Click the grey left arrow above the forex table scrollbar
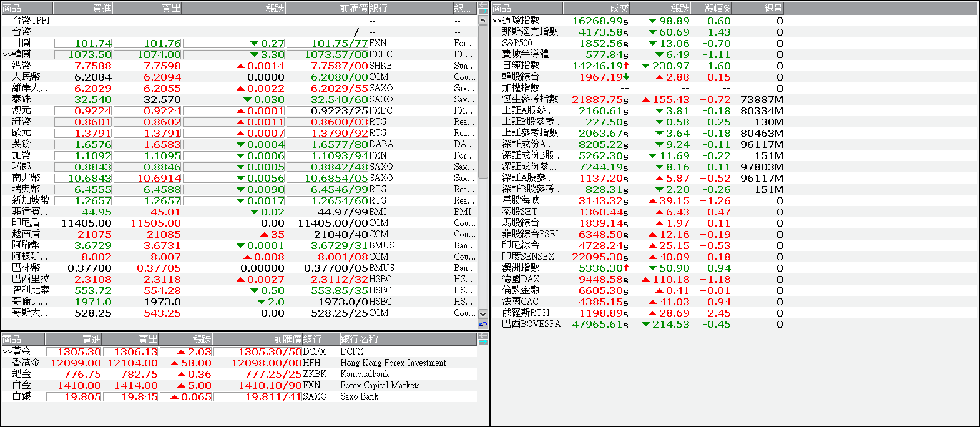 tap(483, 5)
